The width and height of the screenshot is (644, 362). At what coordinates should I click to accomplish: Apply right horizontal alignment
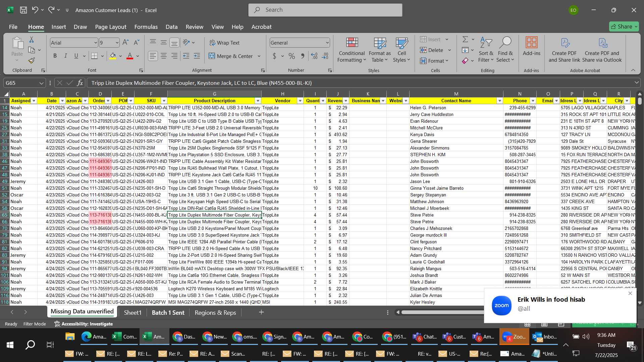(x=174, y=56)
